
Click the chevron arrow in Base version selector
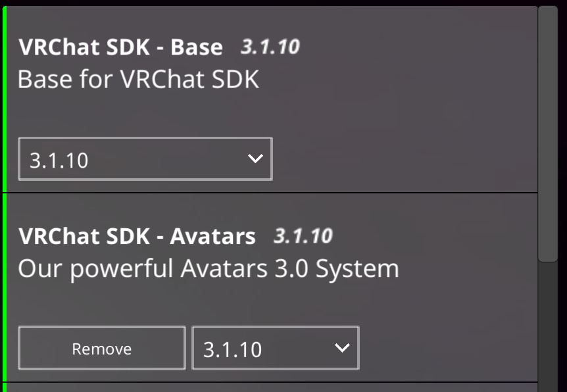[255, 159]
